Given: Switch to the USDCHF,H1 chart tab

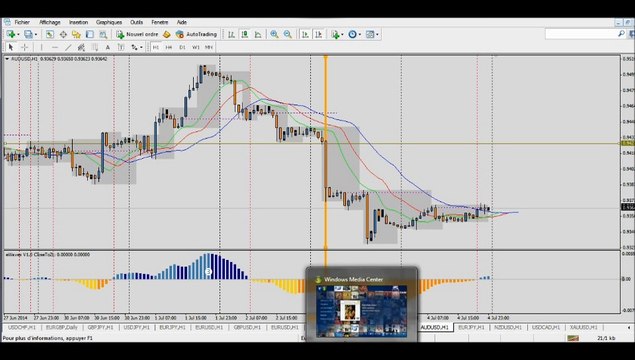Looking at the screenshot, I should pyautogui.click(x=22, y=327).
